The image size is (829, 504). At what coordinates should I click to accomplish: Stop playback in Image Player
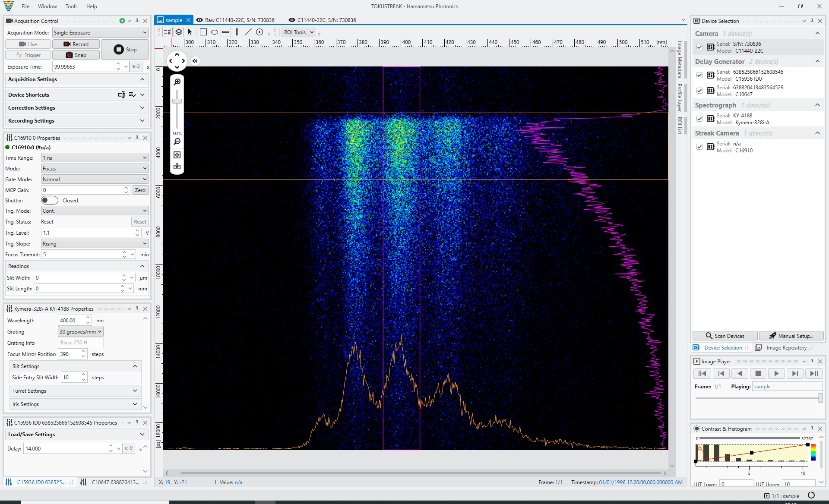(758, 374)
